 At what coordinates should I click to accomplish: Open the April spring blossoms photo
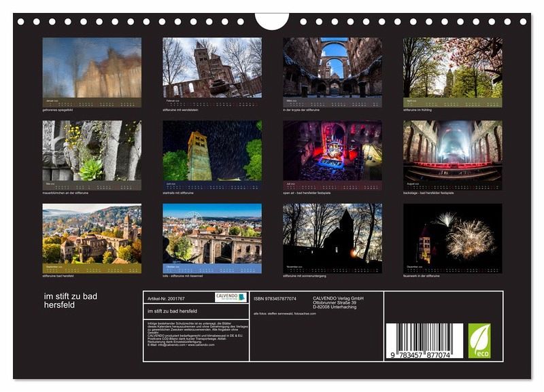tap(452, 67)
